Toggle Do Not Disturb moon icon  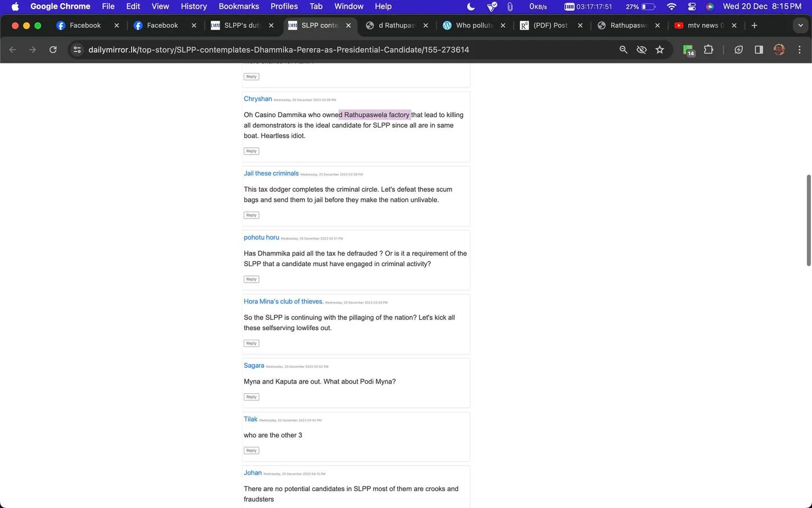pos(471,6)
